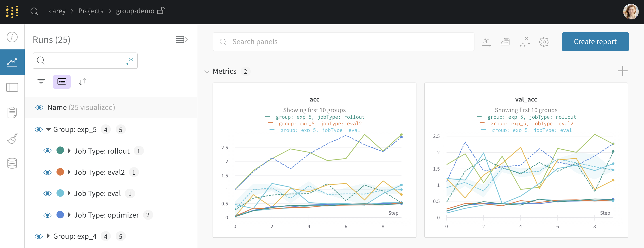The height and width of the screenshot is (248, 644).
Task: Toggle visibility of Group exp_5
Action: [39, 130]
